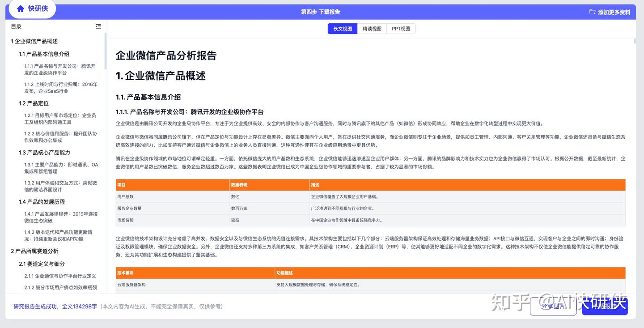Open 添加更多资料 link
644x328 pixels.
click(614, 12)
